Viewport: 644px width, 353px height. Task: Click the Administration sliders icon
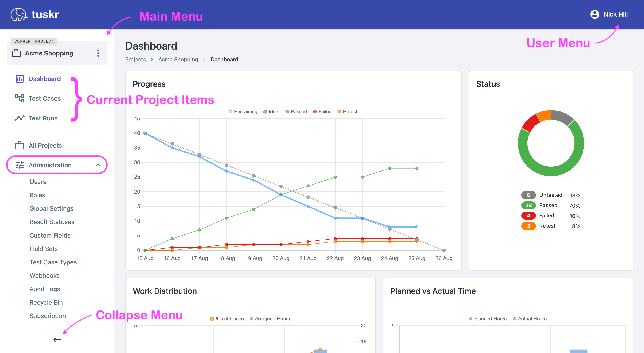point(19,165)
